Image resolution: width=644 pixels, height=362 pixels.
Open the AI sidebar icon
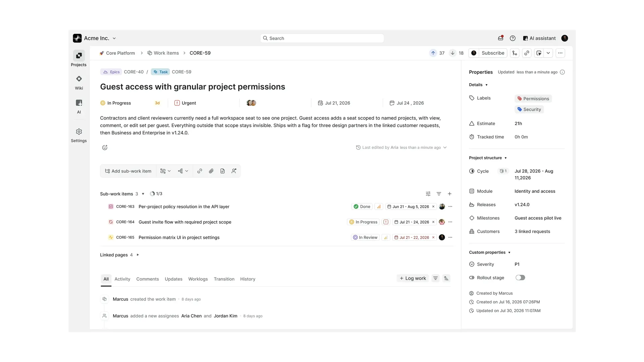point(79,103)
